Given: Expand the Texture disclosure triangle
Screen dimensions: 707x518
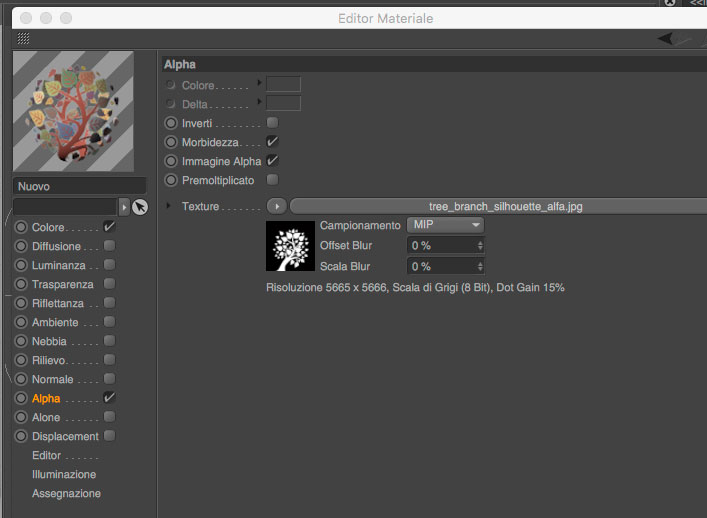Looking at the screenshot, I should 168,206.
